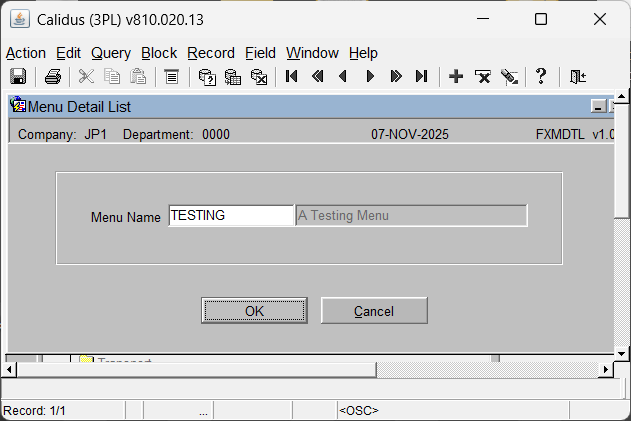This screenshot has height=421, width=631.
Task: Click the Save toolbar icon
Action: point(18,76)
